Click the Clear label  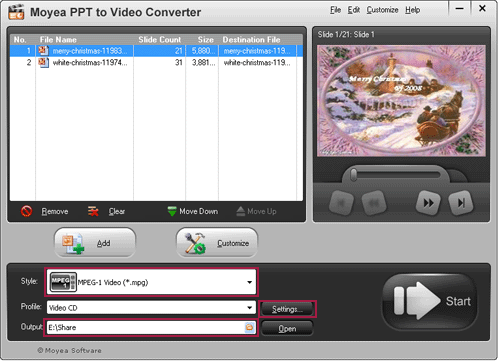pyautogui.click(x=117, y=211)
